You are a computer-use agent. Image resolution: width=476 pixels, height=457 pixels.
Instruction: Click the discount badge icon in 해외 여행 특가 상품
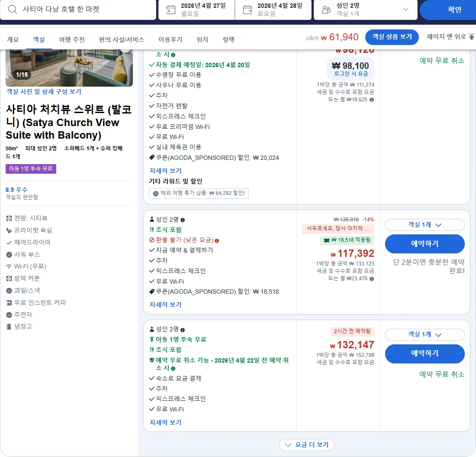point(156,194)
